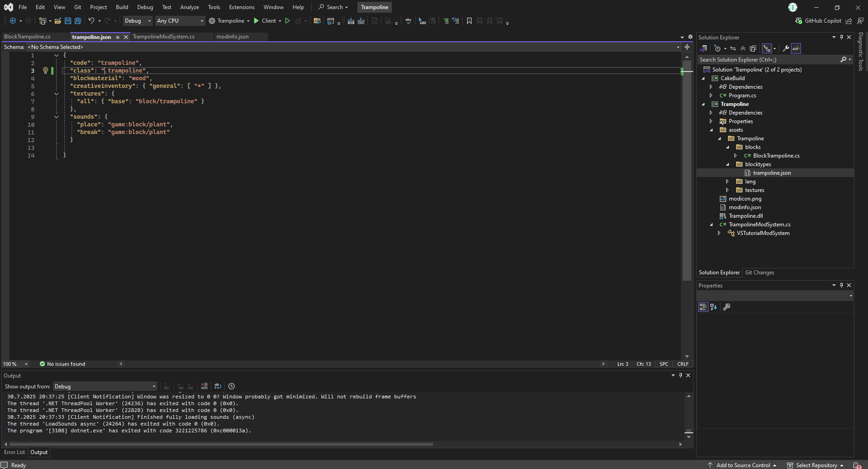Image resolution: width=868 pixels, height=469 pixels.
Task: Open GitHub Copilot in the title bar
Action: [x=819, y=21]
